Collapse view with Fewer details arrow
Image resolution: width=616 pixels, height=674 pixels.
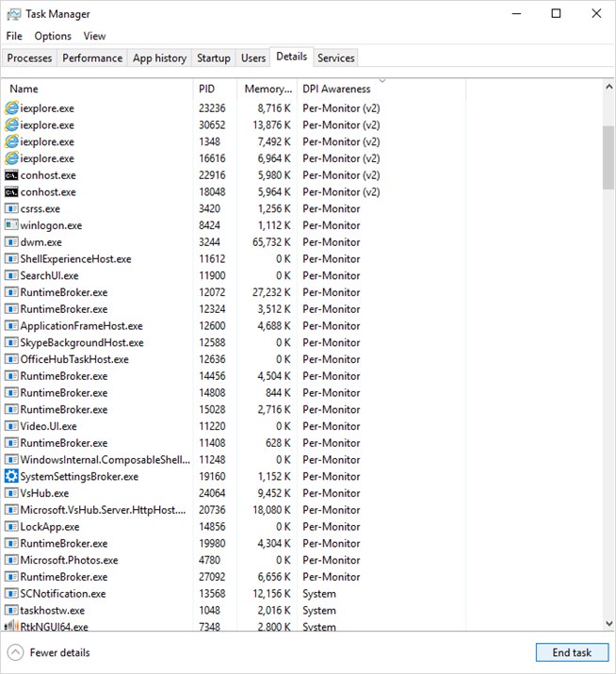pyautogui.click(x=15, y=652)
